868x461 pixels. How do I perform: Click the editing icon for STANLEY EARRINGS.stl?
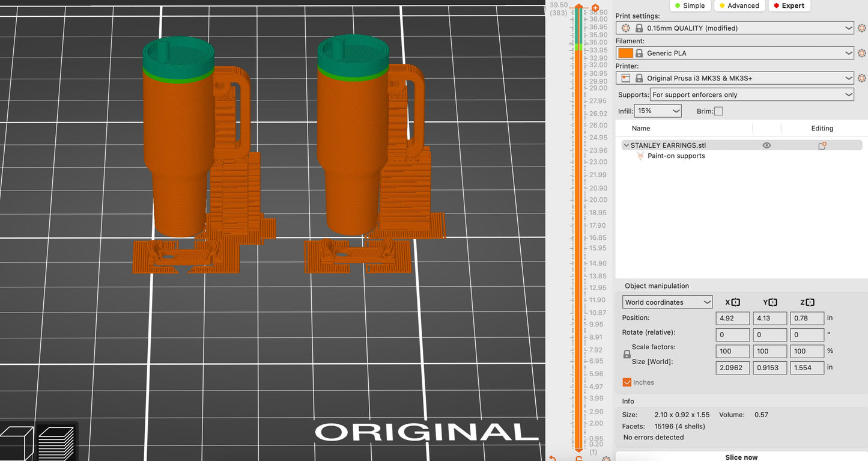coord(822,145)
